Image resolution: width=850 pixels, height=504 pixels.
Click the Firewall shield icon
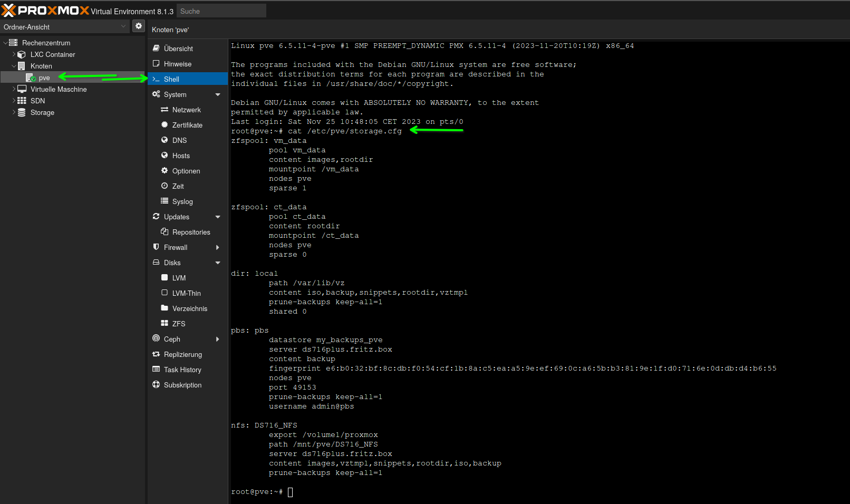click(x=156, y=247)
